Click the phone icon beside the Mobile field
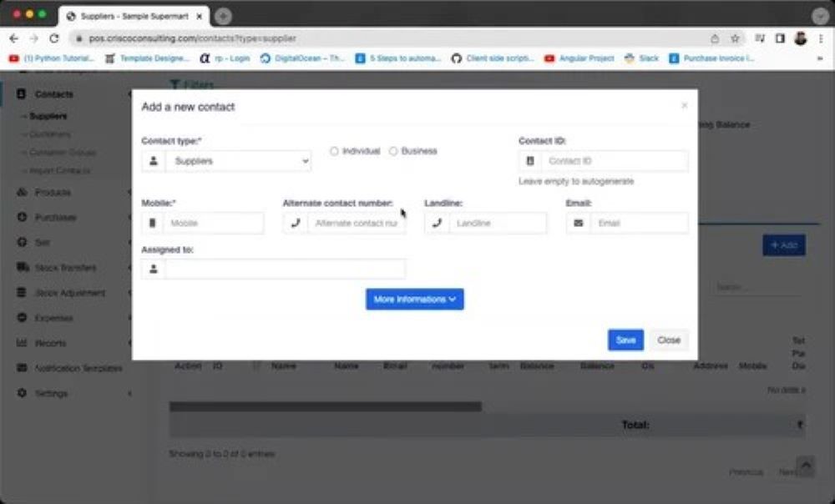The image size is (835, 504). click(153, 224)
